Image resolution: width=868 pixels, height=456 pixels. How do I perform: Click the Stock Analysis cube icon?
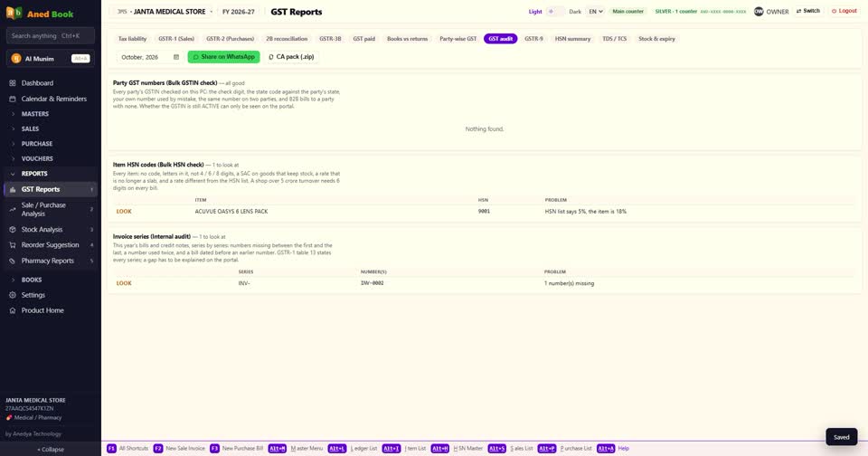pos(12,230)
